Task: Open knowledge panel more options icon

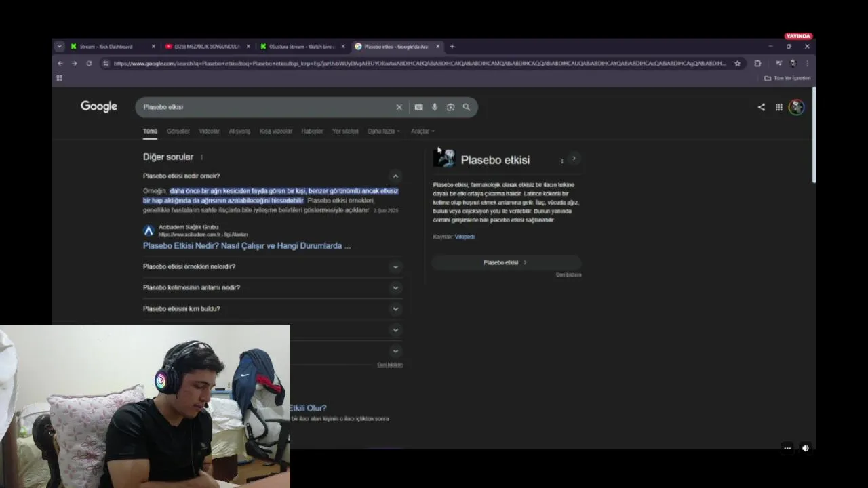Action: [561, 161]
